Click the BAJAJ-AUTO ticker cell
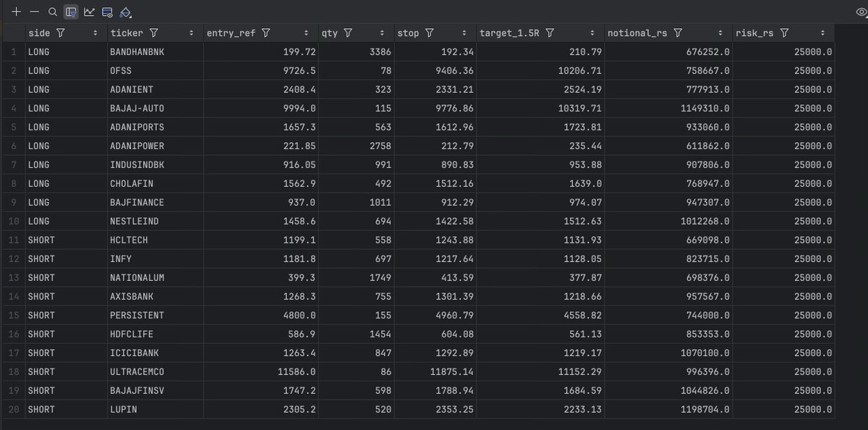The width and height of the screenshot is (868, 430). pyautogui.click(x=154, y=109)
